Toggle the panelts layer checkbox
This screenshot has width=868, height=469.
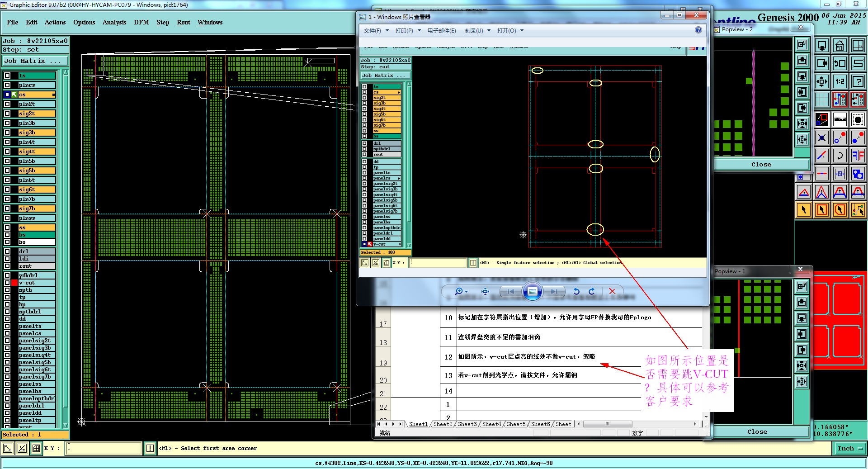(x=7, y=326)
